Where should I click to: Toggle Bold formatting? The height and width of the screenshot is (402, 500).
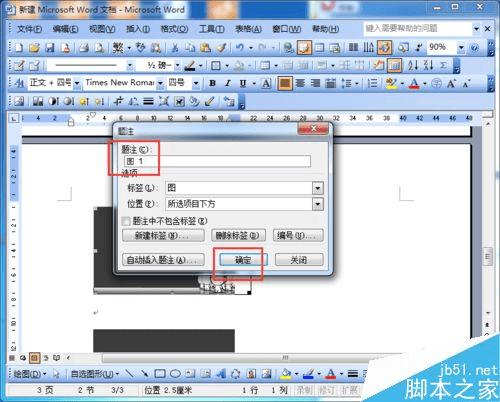tap(212, 83)
